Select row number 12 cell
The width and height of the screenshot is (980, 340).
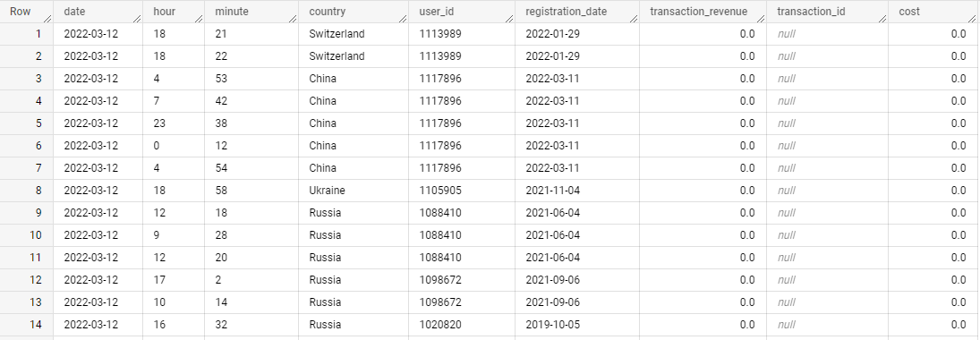(26, 279)
